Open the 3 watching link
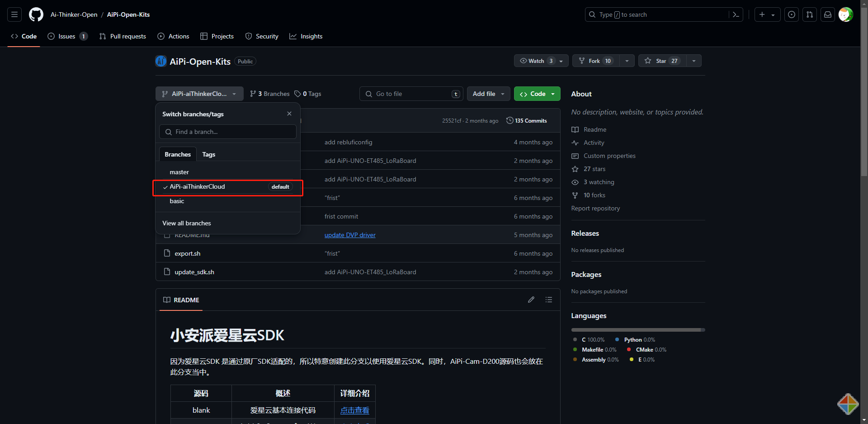 point(593,182)
